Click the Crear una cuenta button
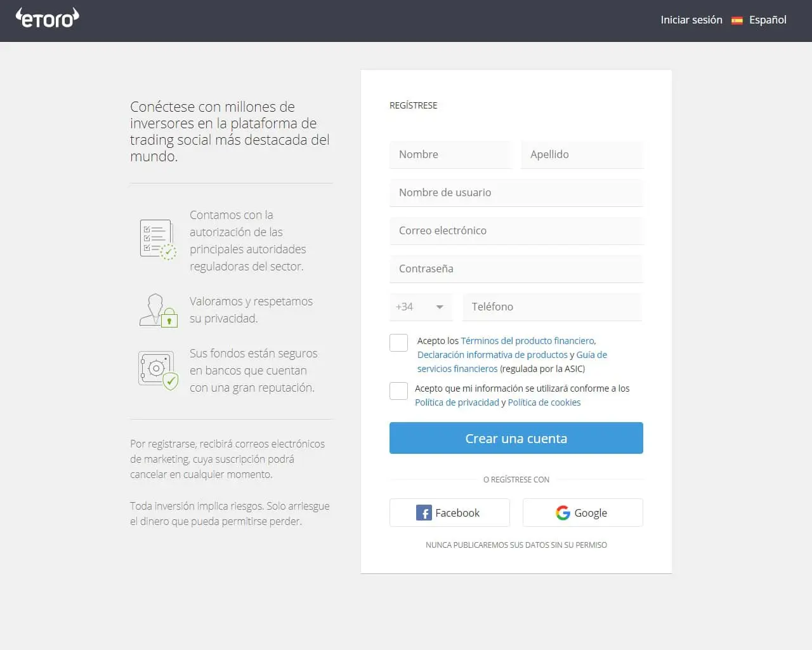The height and width of the screenshot is (650, 812). point(516,438)
